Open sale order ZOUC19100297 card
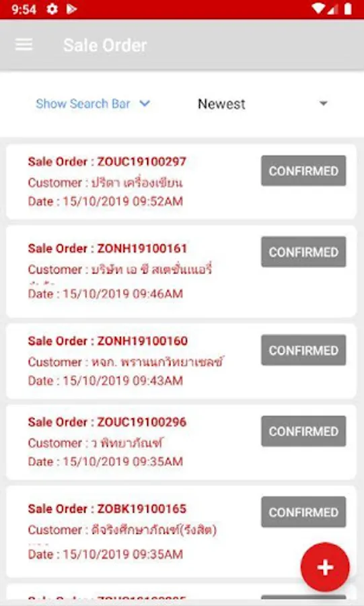This screenshot has width=364, height=606. (181, 182)
